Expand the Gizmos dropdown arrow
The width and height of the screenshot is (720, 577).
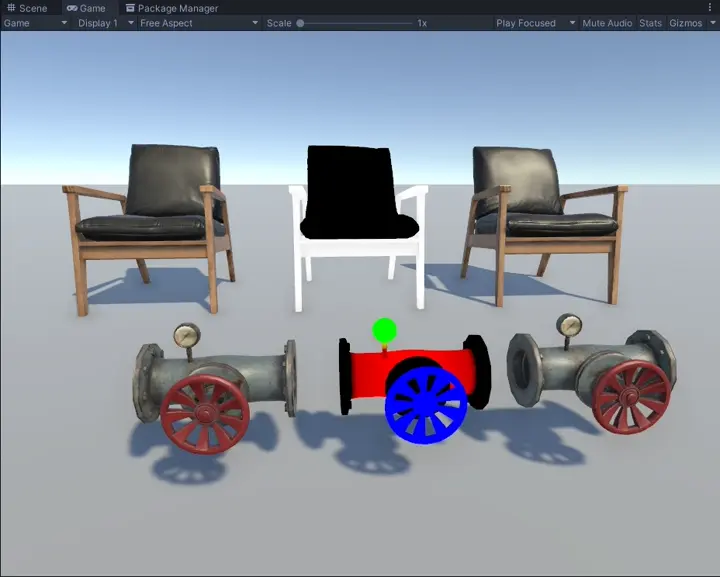(713, 23)
